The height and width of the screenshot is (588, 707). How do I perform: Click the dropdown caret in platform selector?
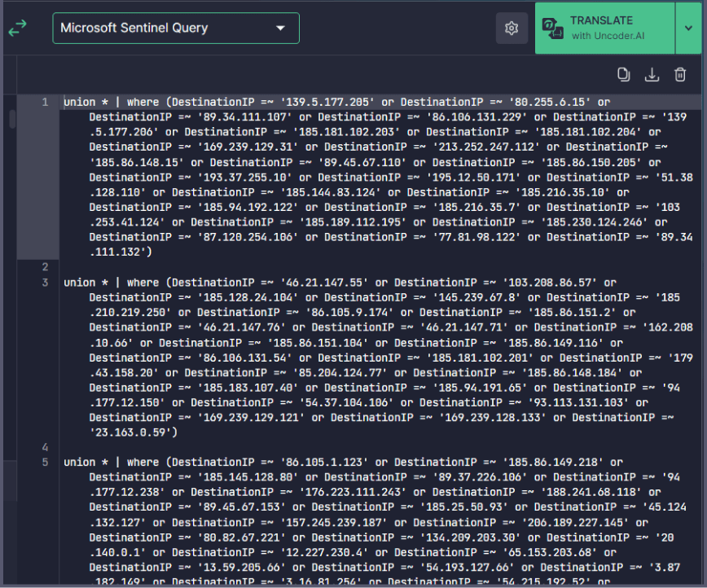tap(280, 29)
